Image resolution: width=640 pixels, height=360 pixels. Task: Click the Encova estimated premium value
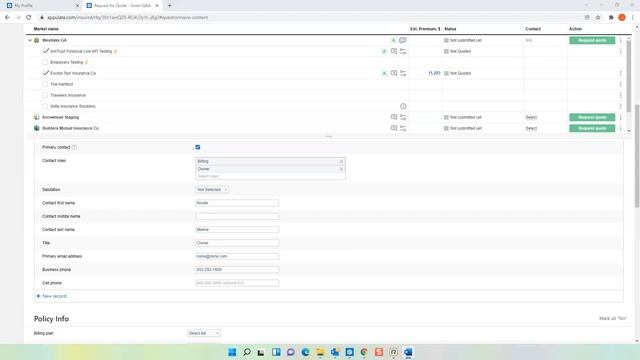[x=434, y=73]
